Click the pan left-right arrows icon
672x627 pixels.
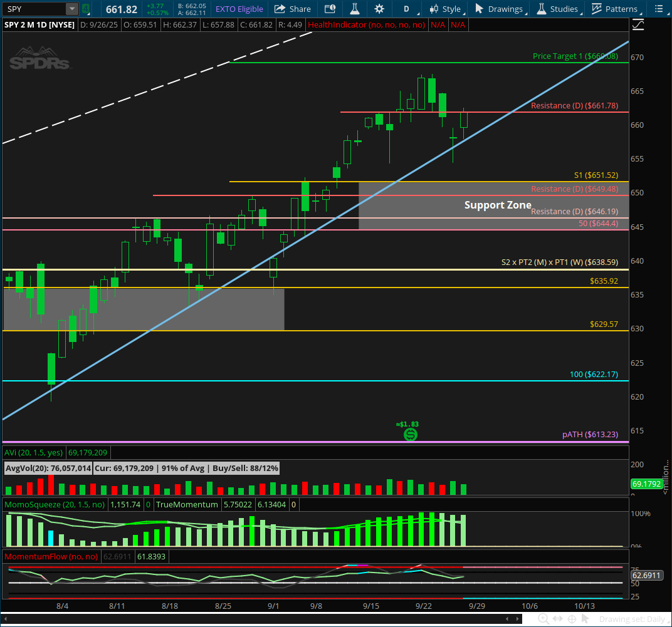point(557,619)
